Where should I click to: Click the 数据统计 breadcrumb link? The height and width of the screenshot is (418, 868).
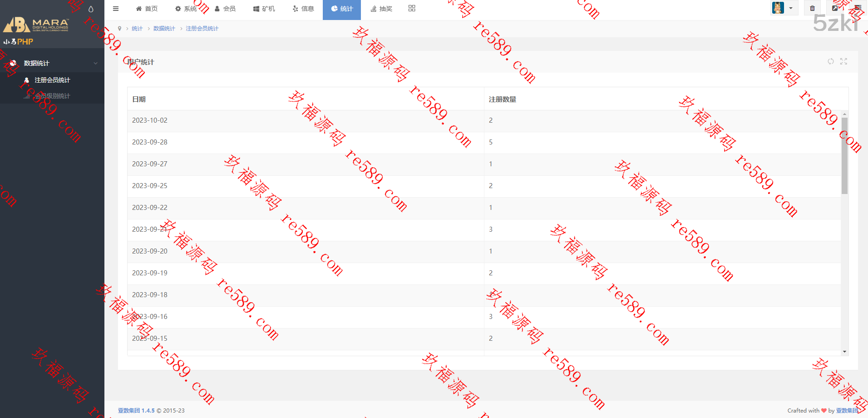click(x=164, y=29)
